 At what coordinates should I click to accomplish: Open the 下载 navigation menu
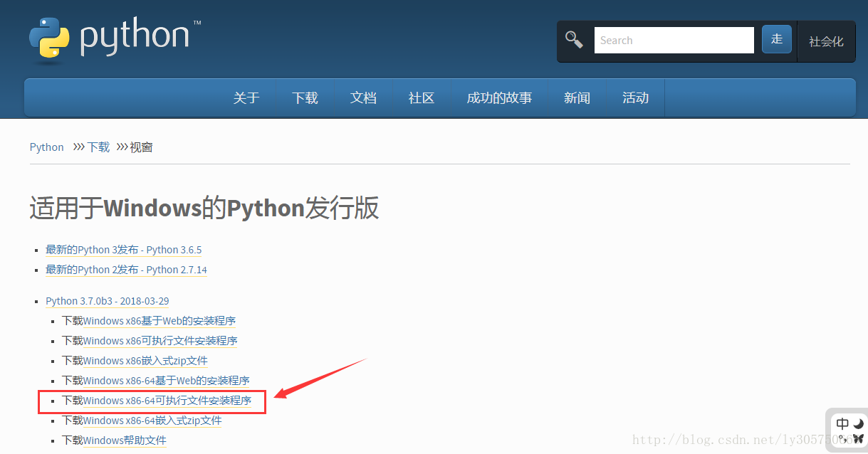[305, 97]
